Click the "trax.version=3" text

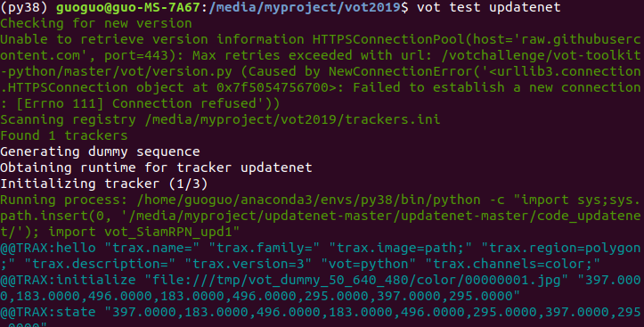coord(249,264)
